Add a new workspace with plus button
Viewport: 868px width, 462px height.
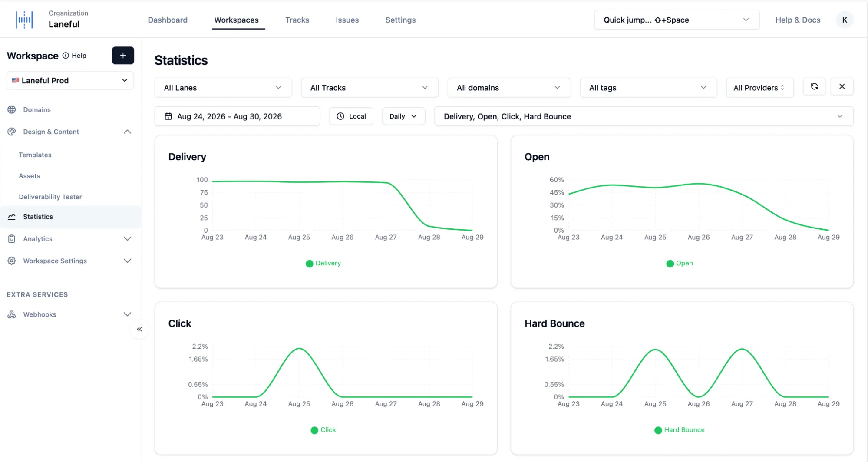click(123, 56)
